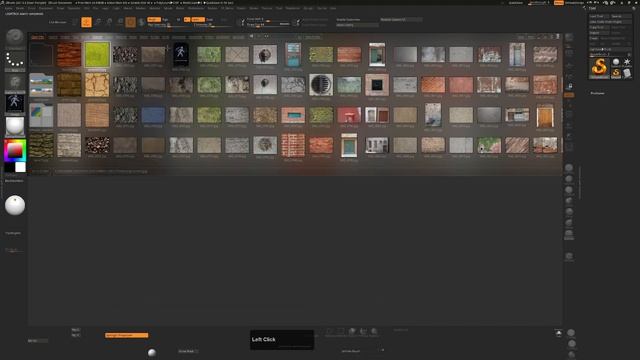Select the wooden door texture thumbnail
Image resolution: width=640 pixels, height=360 pixels.
[545, 116]
